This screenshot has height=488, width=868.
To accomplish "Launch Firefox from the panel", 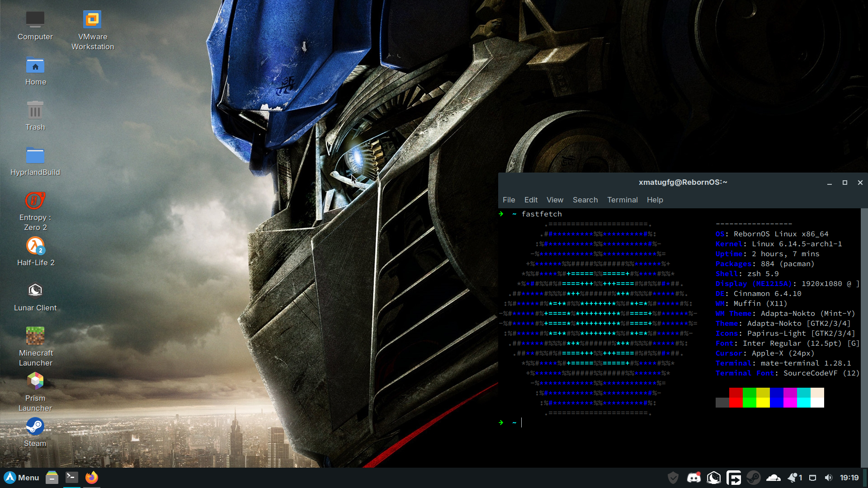I will pos(92,478).
